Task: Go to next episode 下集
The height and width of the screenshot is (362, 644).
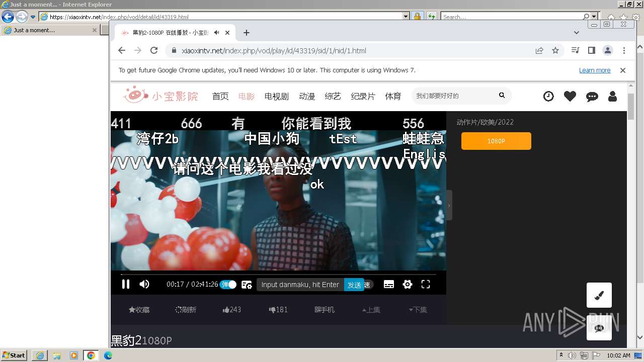Action: pos(418,310)
